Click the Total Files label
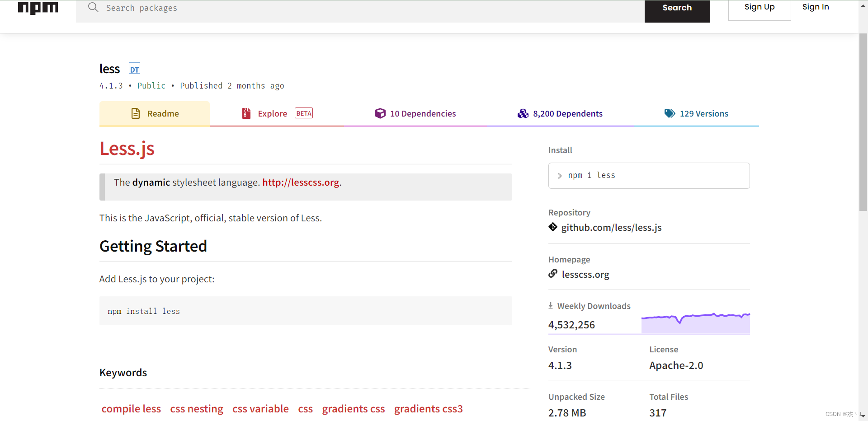Screen dimensions: 868x421 (669, 397)
